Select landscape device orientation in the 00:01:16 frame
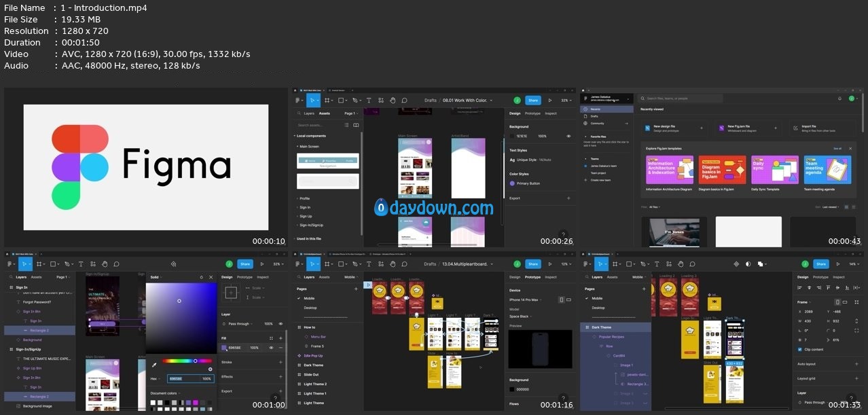 coord(568,300)
